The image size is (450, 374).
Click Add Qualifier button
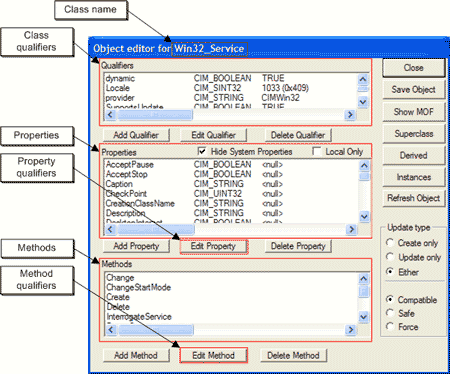pyautogui.click(x=136, y=135)
